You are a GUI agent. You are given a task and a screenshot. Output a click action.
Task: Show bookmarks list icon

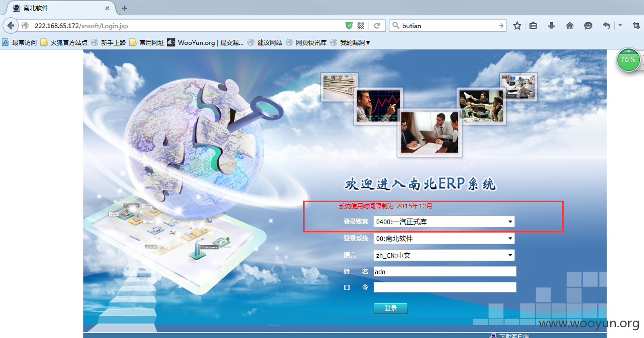533,26
